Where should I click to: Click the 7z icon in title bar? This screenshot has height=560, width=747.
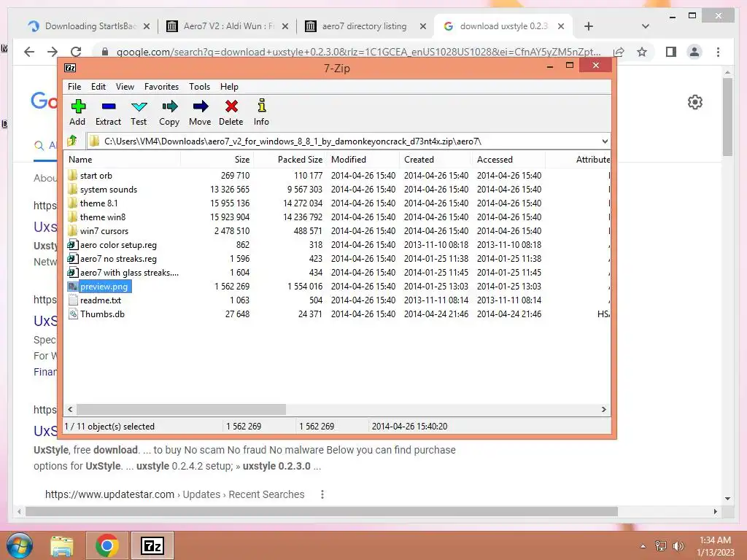click(70, 68)
